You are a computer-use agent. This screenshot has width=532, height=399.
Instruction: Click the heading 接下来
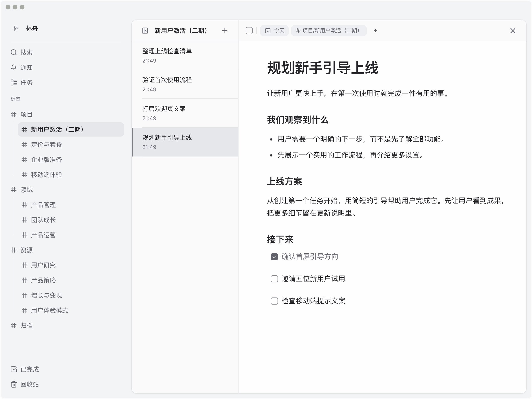[x=280, y=239]
